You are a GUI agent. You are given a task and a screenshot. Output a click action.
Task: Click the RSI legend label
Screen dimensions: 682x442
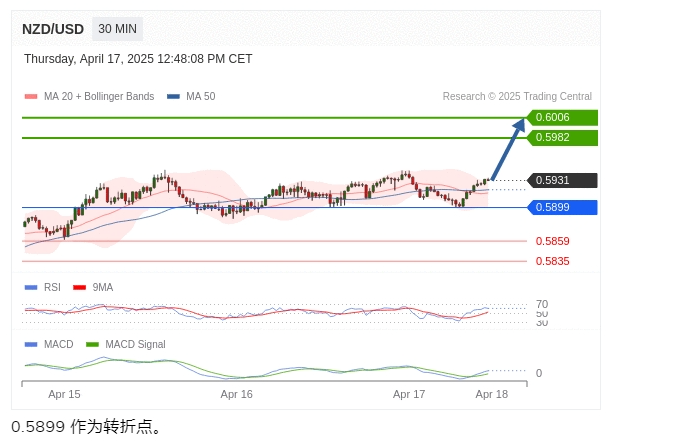tap(52, 288)
